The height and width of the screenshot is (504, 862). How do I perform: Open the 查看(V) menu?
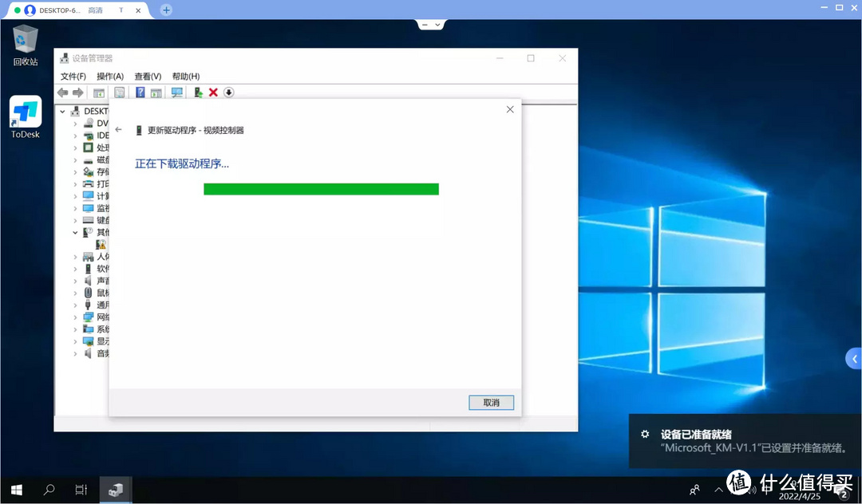148,77
